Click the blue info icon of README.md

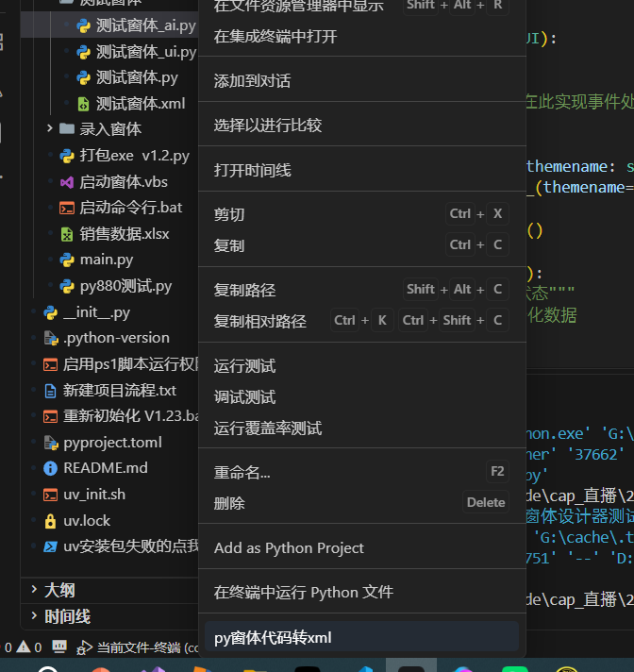[x=51, y=468]
